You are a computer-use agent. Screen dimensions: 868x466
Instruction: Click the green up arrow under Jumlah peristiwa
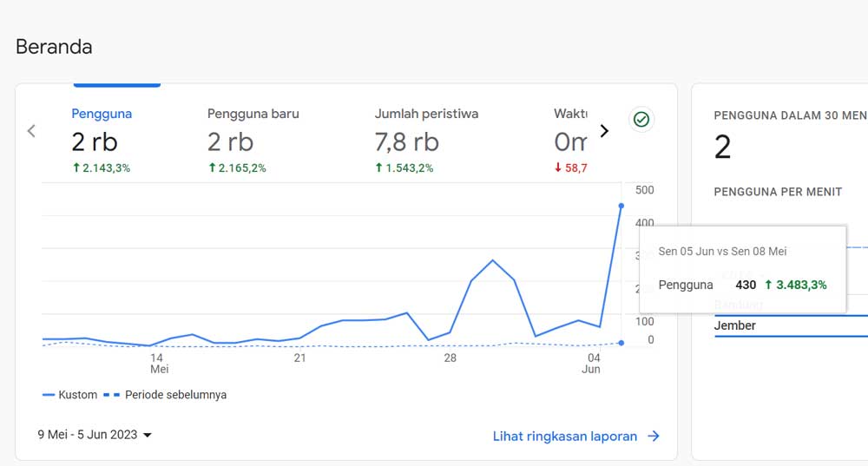(379, 168)
